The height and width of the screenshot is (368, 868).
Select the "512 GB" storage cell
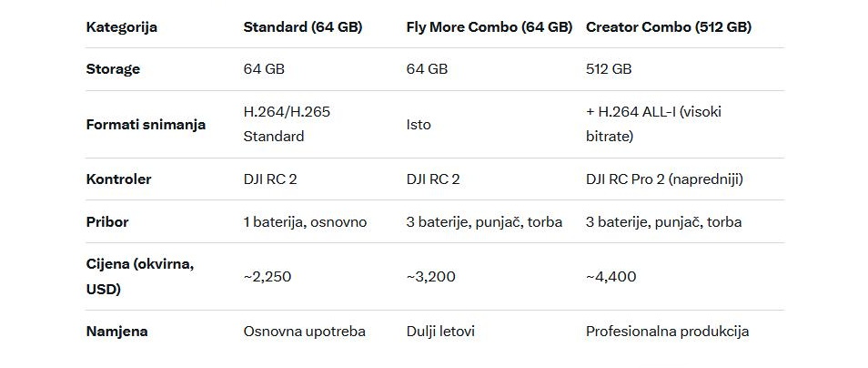pyautogui.click(x=609, y=68)
